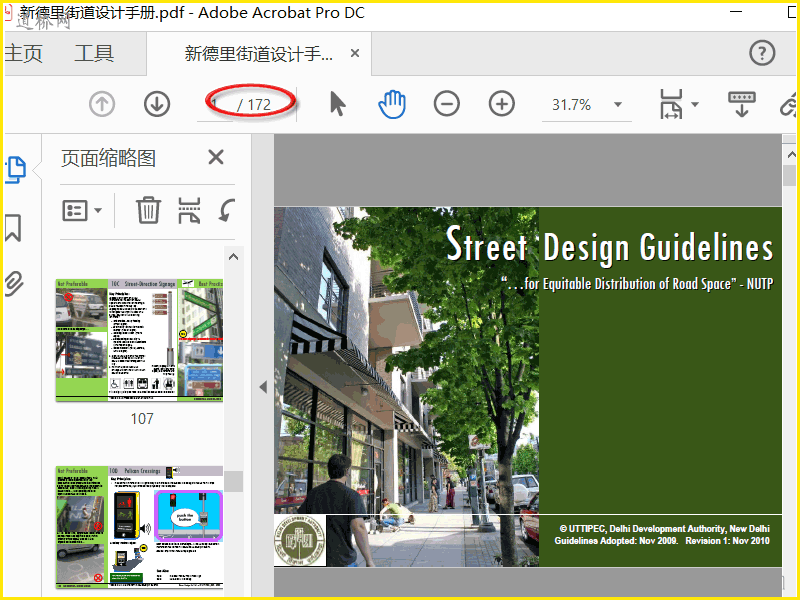Expand the page fit options arrow
800x600 pixels.
(694, 105)
